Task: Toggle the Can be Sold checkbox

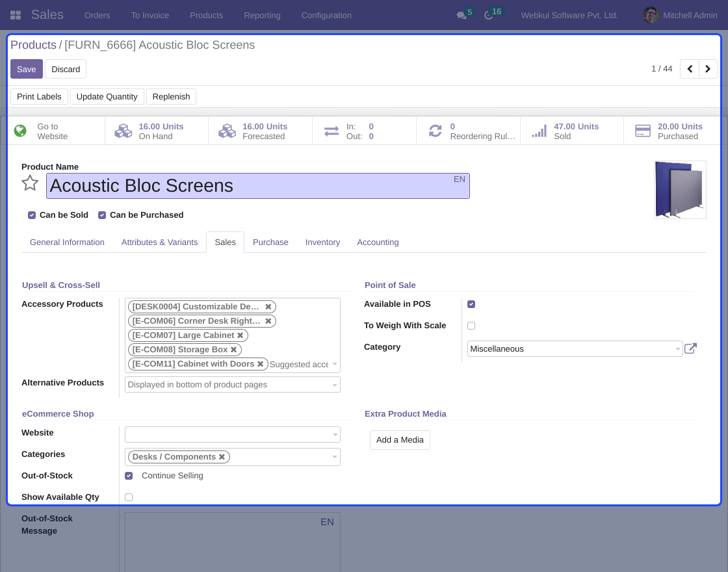Action: pos(32,215)
